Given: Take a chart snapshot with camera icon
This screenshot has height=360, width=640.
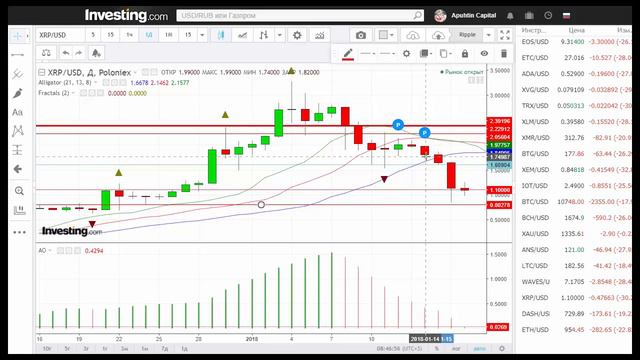Looking at the screenshot, I should click(360, 35).
